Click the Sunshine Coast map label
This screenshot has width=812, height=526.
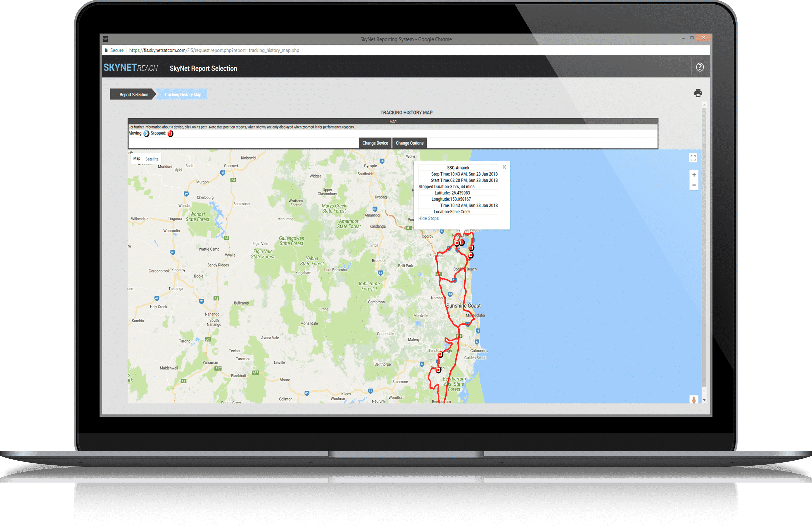[x=463, y=306]
